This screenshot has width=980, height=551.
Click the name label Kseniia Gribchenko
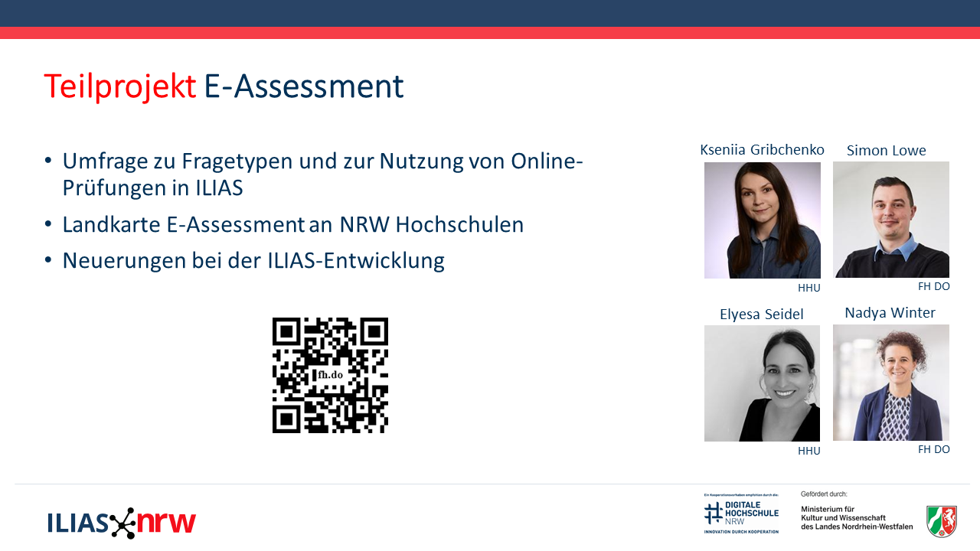pos(762,150)
